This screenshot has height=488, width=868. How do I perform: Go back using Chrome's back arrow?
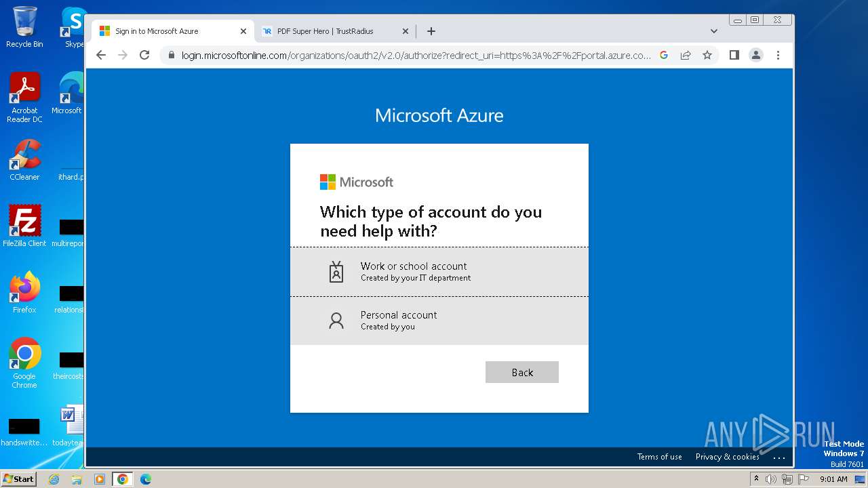pyautogui.click(x=101, y=55)
